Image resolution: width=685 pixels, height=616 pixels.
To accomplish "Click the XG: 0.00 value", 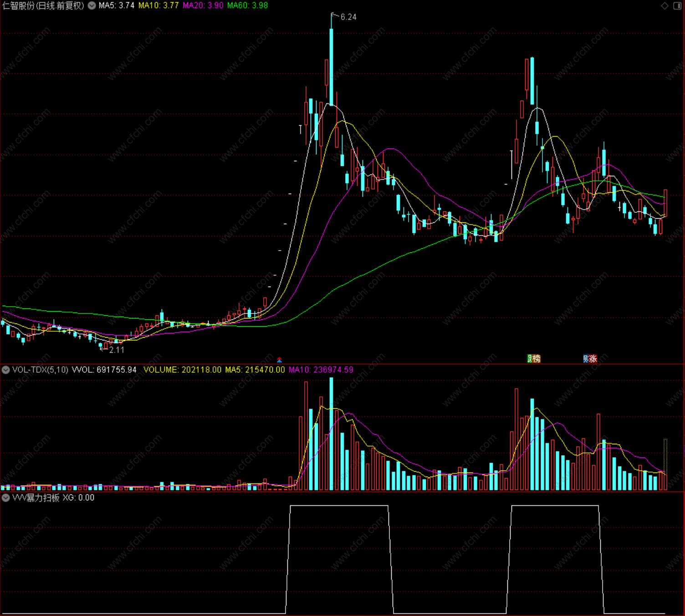I will click(78, 498).
